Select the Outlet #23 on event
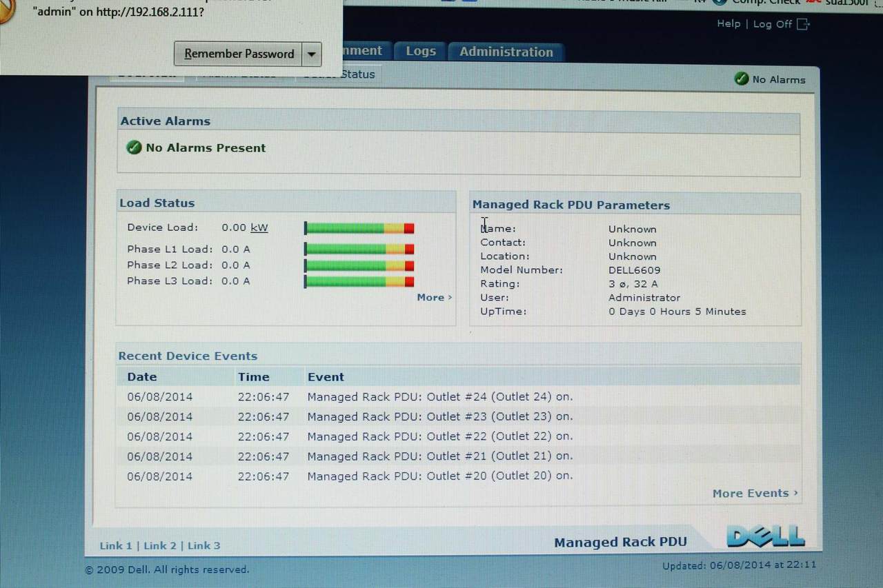 tap(440, 416)
